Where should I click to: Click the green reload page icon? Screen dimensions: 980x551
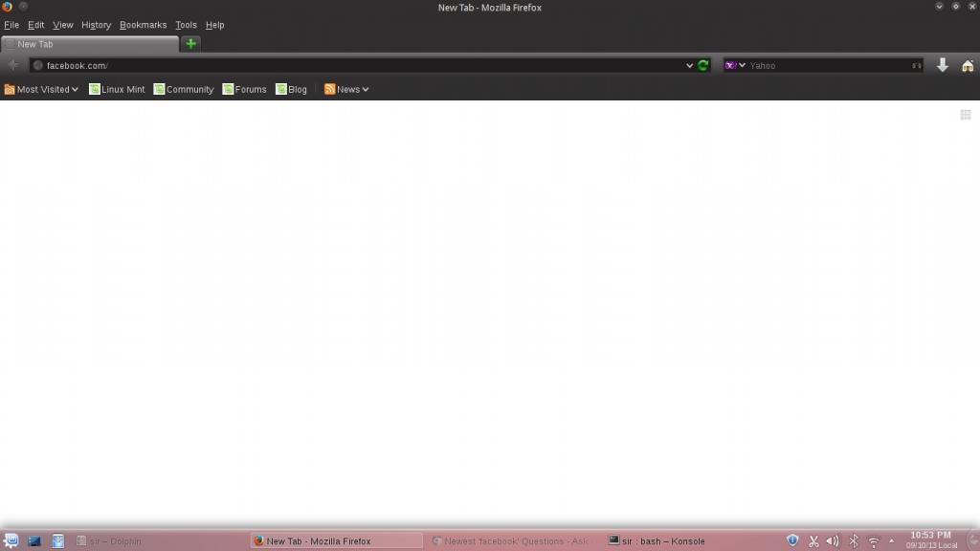click(703, 66)
